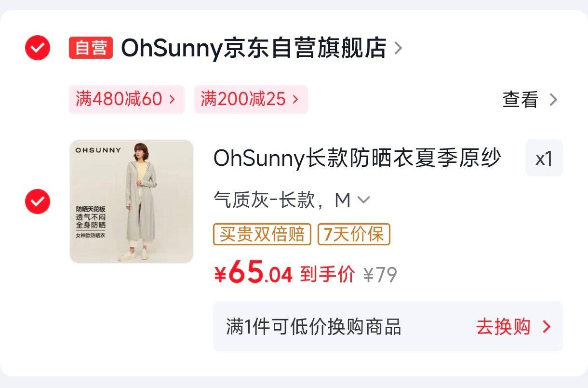The image size is (588, 388).
Task: Click the chevron next to 查看
Action: pyautogui.click(x=553, y=100)
